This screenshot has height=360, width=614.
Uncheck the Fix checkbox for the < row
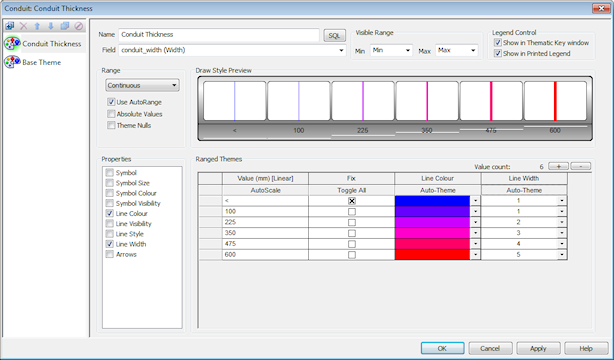(x=352, y=201)
